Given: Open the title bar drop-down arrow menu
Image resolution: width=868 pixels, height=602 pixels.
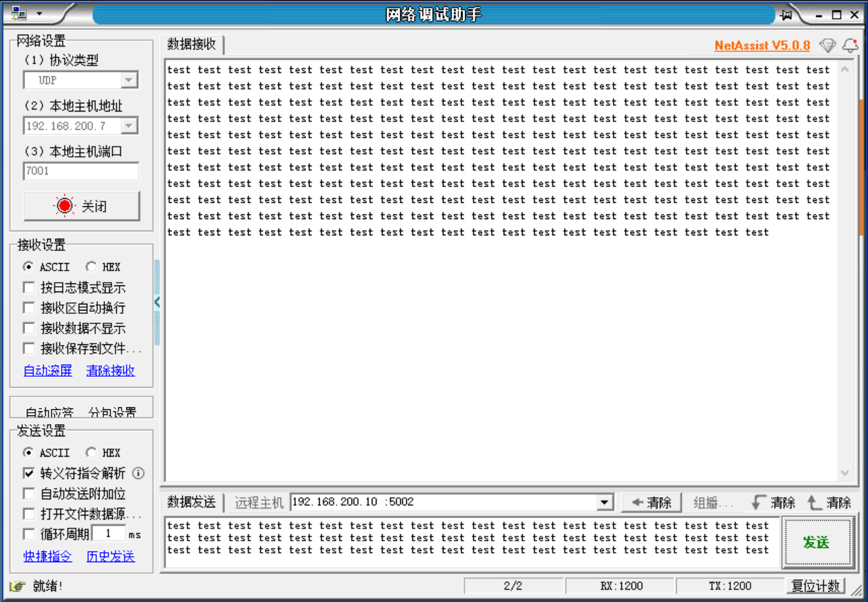Looking at the screenshot, I should click(x=39, y=14).
